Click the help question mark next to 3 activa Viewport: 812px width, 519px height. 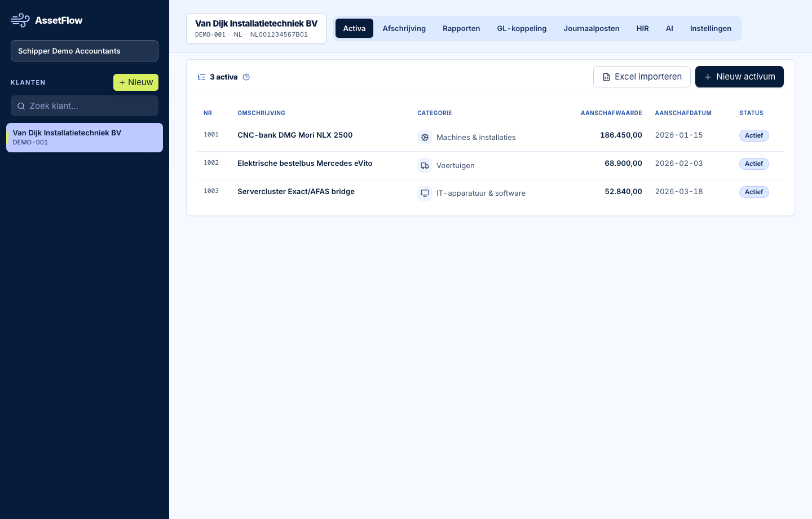tap(246, 77)
